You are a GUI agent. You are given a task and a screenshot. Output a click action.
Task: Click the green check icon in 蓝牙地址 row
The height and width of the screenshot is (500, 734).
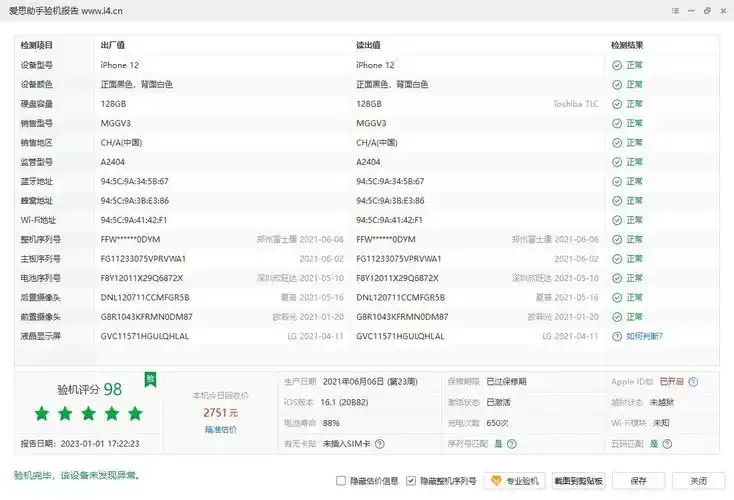point(617,181)
